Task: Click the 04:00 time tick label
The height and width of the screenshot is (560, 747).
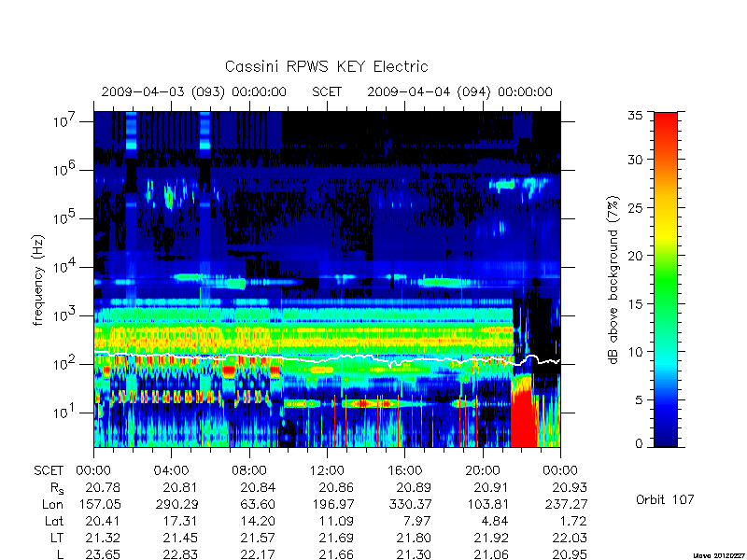Action: tap(171, 470)
